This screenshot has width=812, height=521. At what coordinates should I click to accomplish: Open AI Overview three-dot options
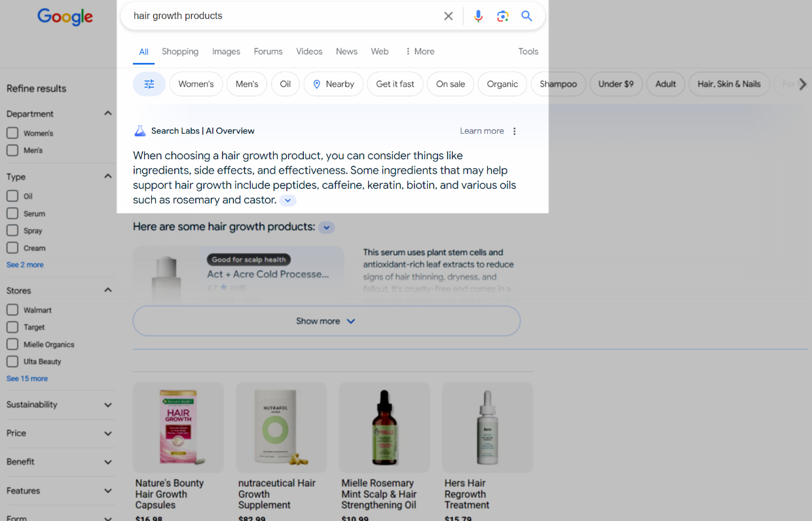[x=515, y=131]
